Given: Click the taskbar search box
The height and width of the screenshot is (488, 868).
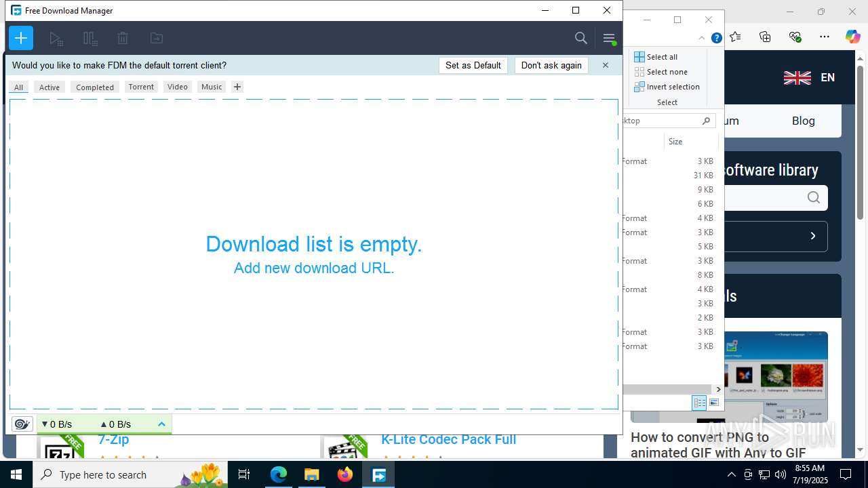Looking at the screenshot, I should click(130, 474).
